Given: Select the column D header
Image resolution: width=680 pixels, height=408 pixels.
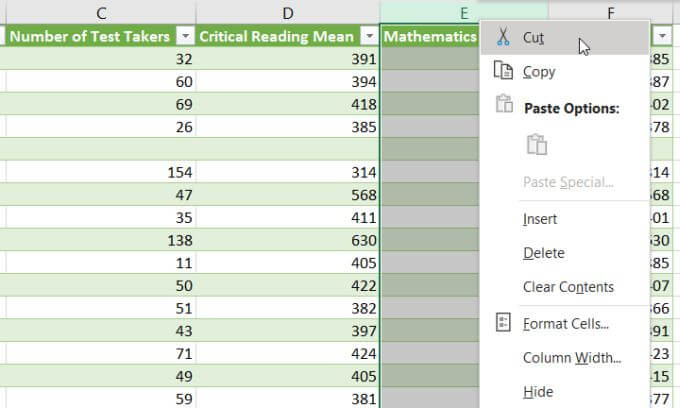Looking at the screenshot, I should click(x=288, y=13).
